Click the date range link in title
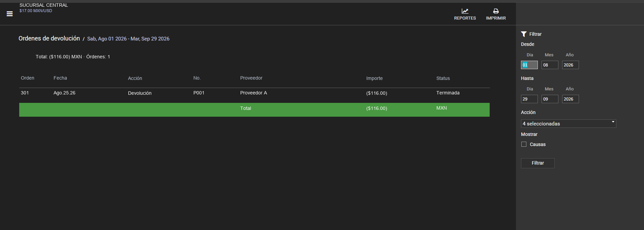 pyautogui.click(x=128, y=39)
